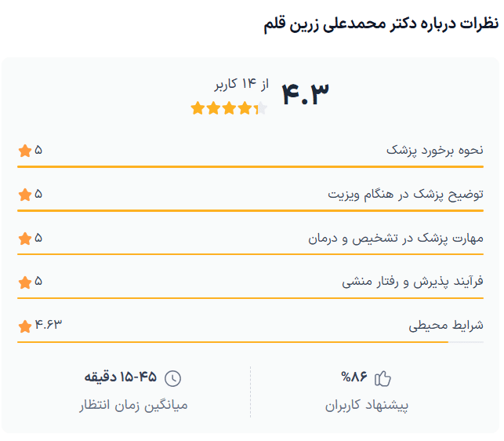
Task: Click the میانگین زمان انتظار label
Action: (x=133, y=406)
